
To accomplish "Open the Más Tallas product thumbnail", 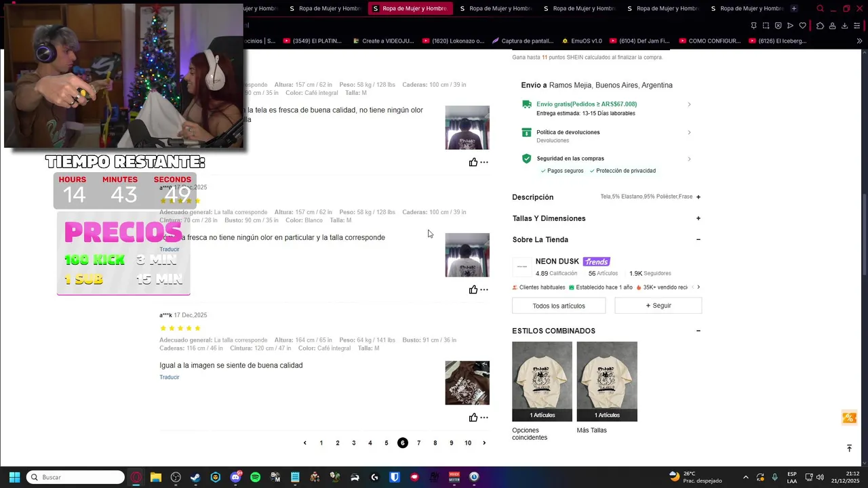I will coord(607,382).
